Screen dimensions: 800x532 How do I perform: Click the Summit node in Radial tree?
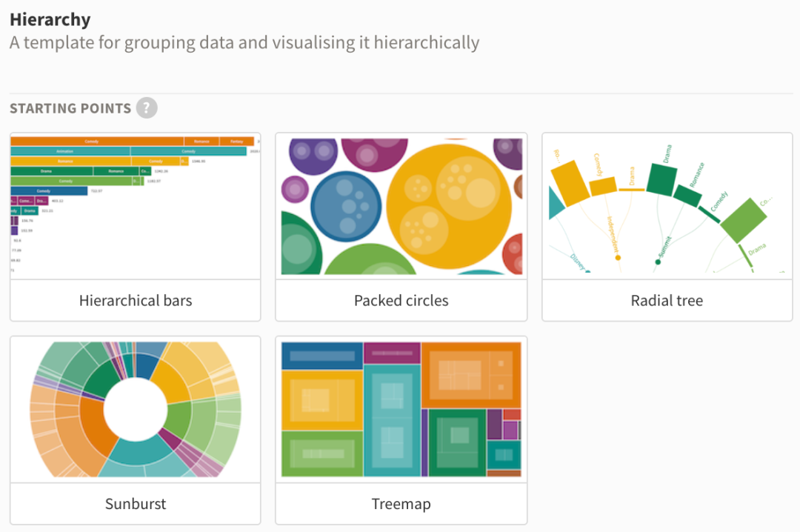click(x=658, y=261)
